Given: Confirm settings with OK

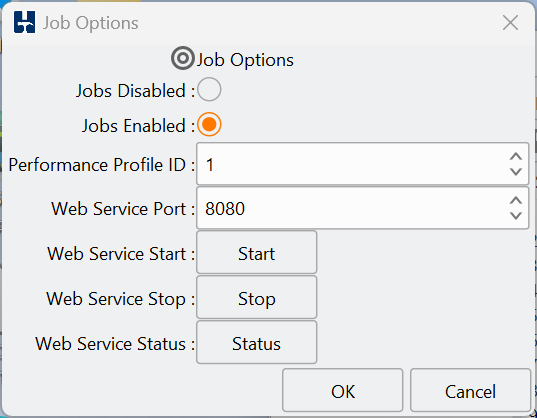Looking at the screenshot, I should pyautogui.click(x=342, y=391).
